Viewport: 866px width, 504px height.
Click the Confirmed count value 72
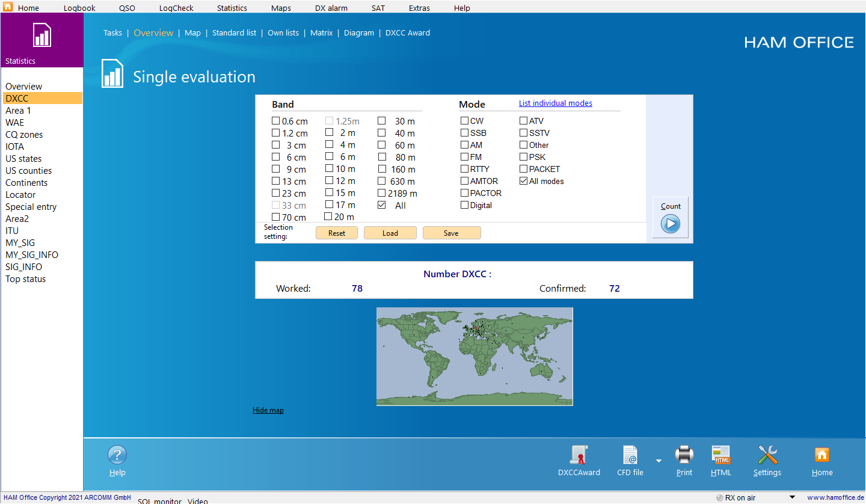[615, 289]
